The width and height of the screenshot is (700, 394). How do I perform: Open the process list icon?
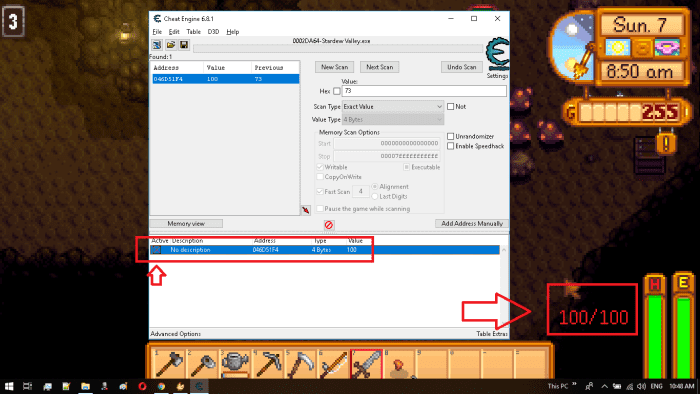[x=157, y=45]
